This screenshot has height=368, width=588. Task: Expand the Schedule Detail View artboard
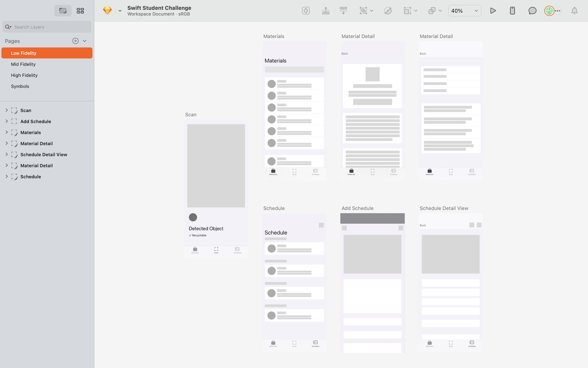click(x=7, y=154)
